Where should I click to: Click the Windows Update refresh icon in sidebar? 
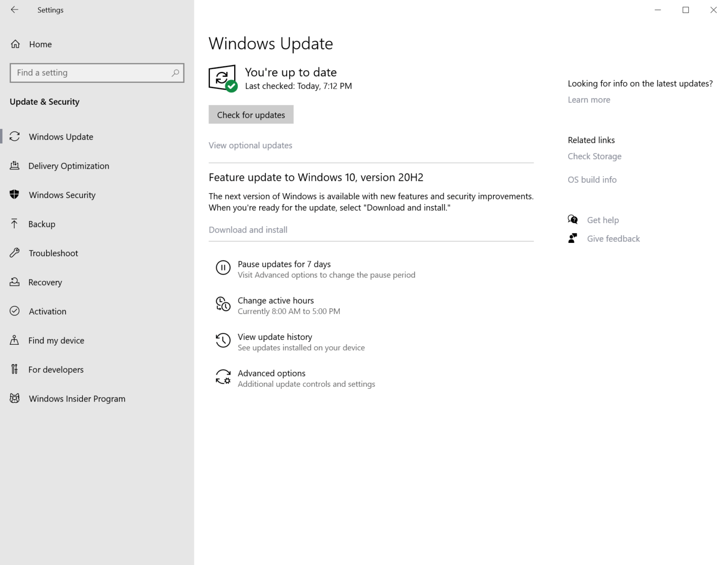(15, 136)
